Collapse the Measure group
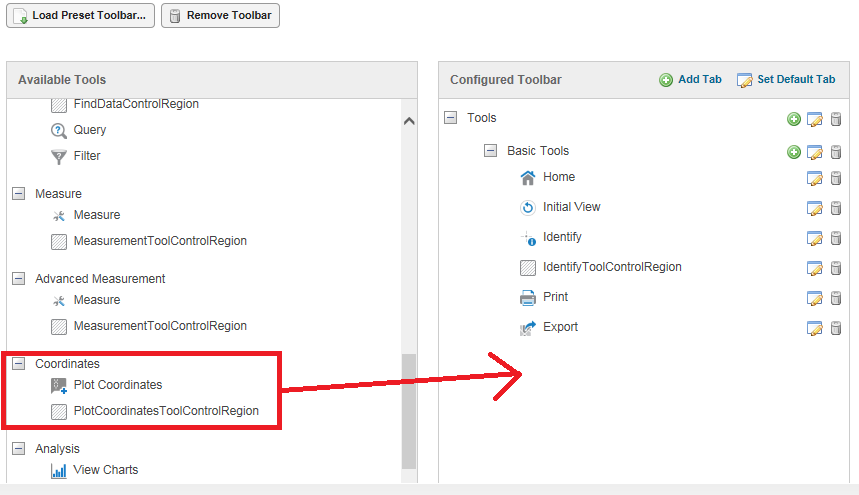Image resolution: width=859 pixels, height=495 pixels. [x=19, y=193]
